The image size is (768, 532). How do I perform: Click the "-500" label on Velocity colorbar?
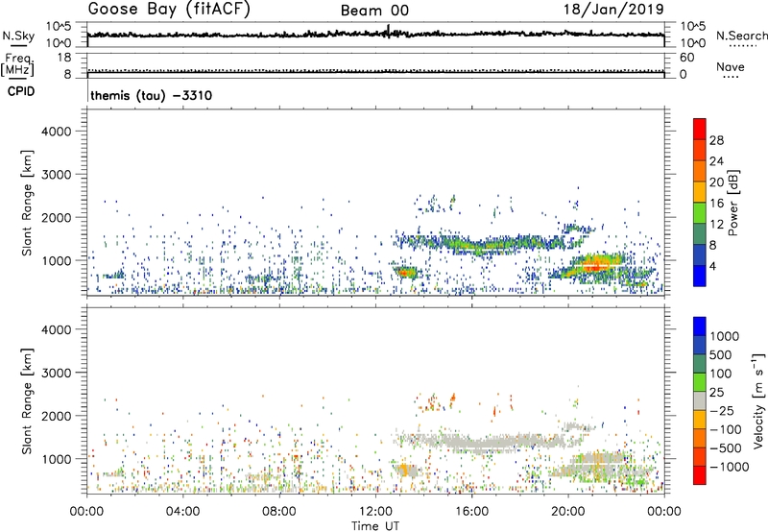(x=726, y=447)
